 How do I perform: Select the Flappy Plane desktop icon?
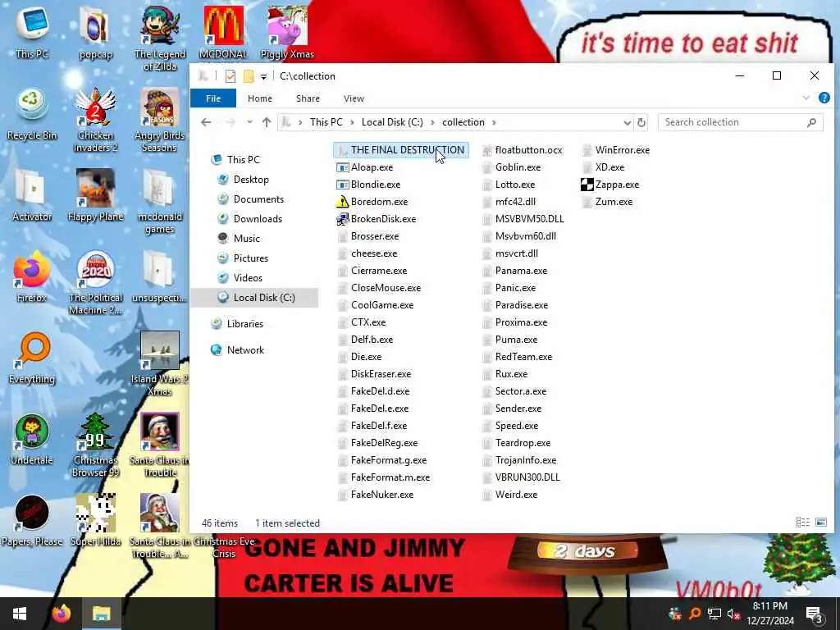(x=95, y=195)
